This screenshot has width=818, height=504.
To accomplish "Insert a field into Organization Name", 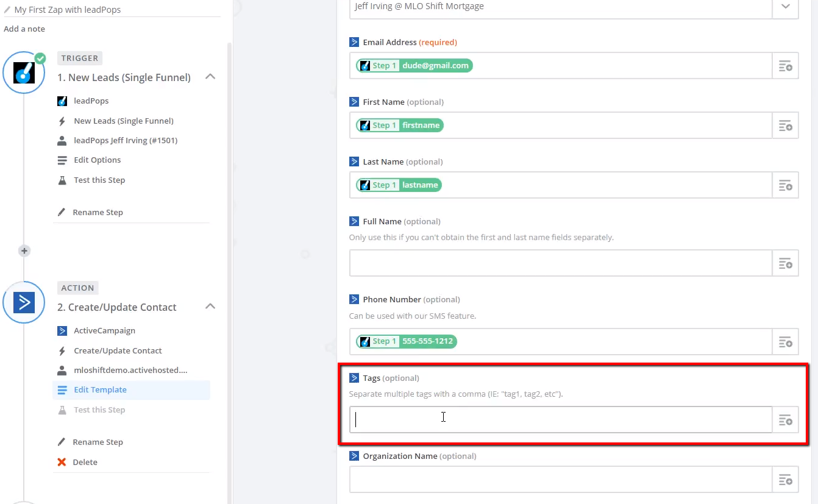I will tap(785, 480).
